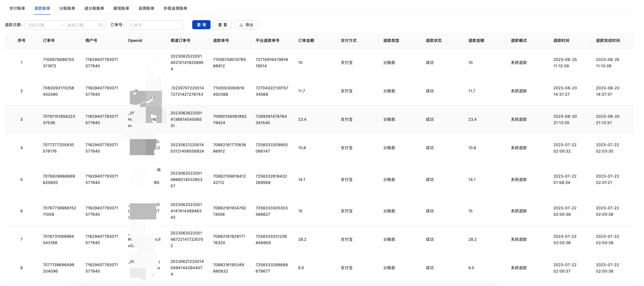This screenshot has height=286, width=644.
Task: Click refund completion time 2023-07-22 02:01:21
Action: pos(607,179)
